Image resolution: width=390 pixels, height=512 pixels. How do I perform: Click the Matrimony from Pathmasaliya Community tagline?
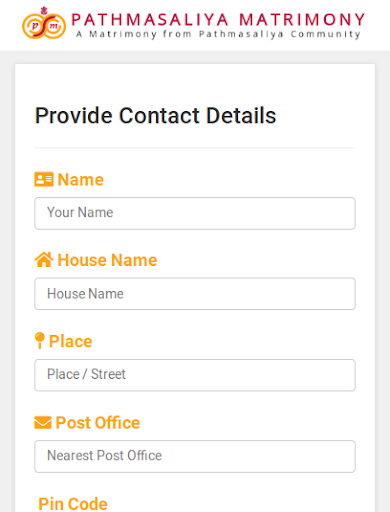(x=218, y=34)
